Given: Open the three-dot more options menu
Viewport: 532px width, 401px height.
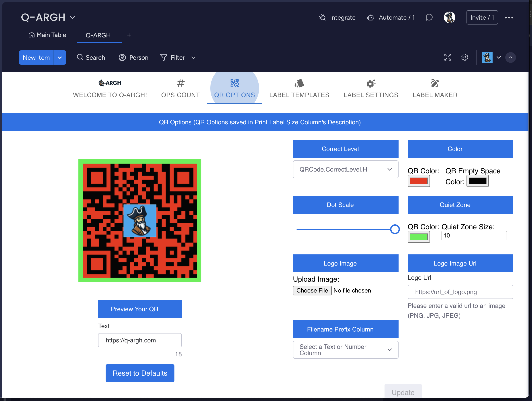Looking at the screenshot, I should pos(509,18).
